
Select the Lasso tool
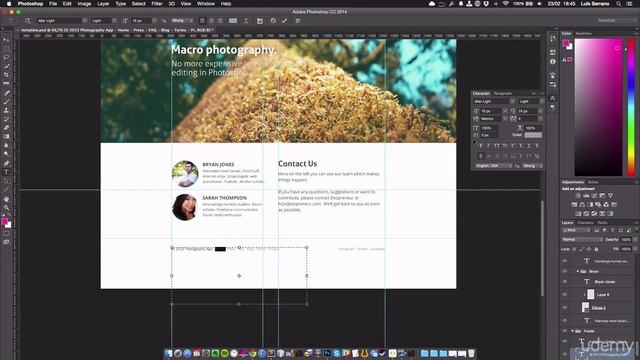pyautogui.click(x=6, y=57)
